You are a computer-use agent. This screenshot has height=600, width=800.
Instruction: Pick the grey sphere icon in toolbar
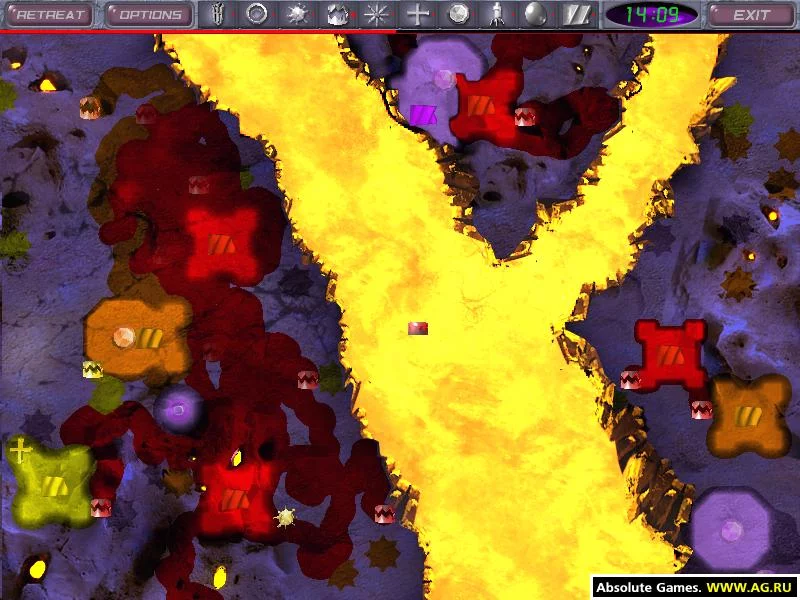pos(535,14)
